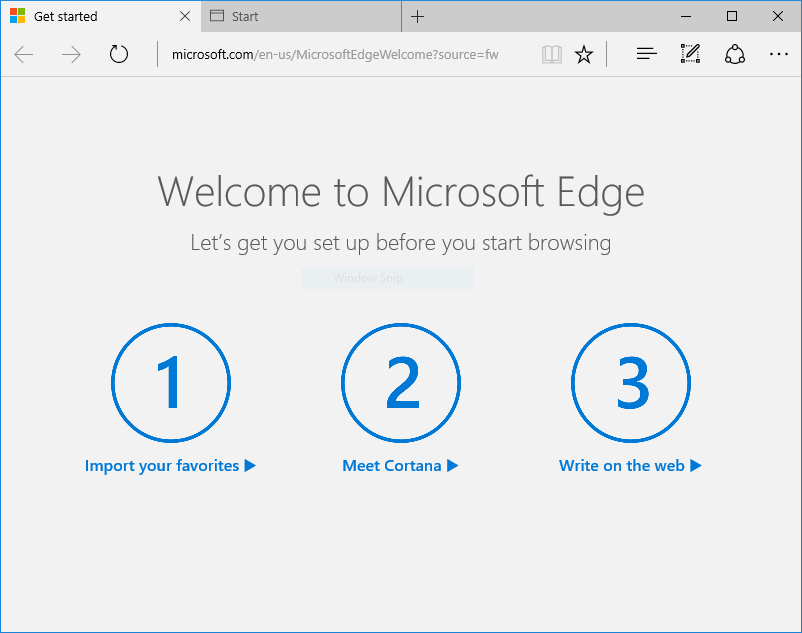Click the number 1 circle
802x633 pixels.
(x=171, y=383)
